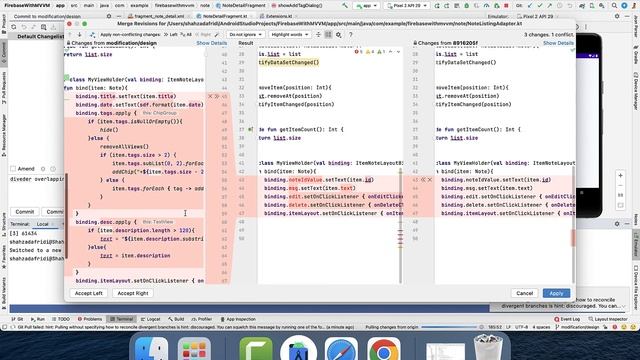Open the 'Highlight words' dropdown
The image size is (640, 360).
290,35
